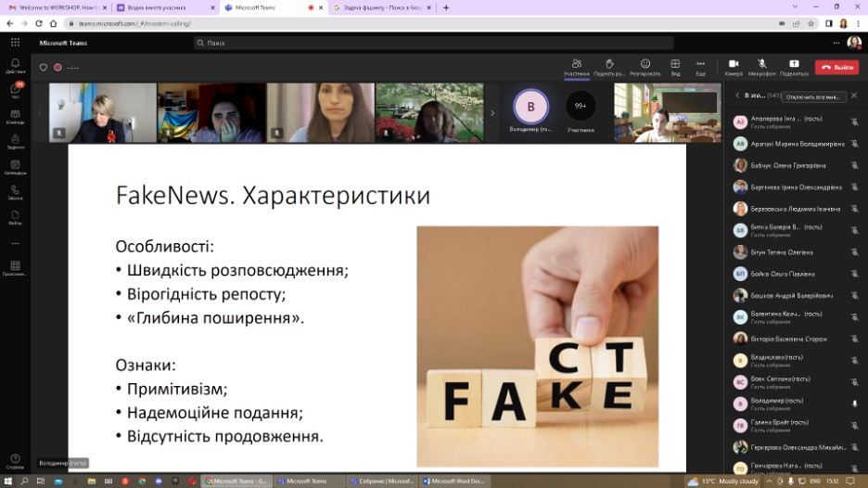
Task: Click active mic icon for Володимир (гость)
Action: [855, 404]
